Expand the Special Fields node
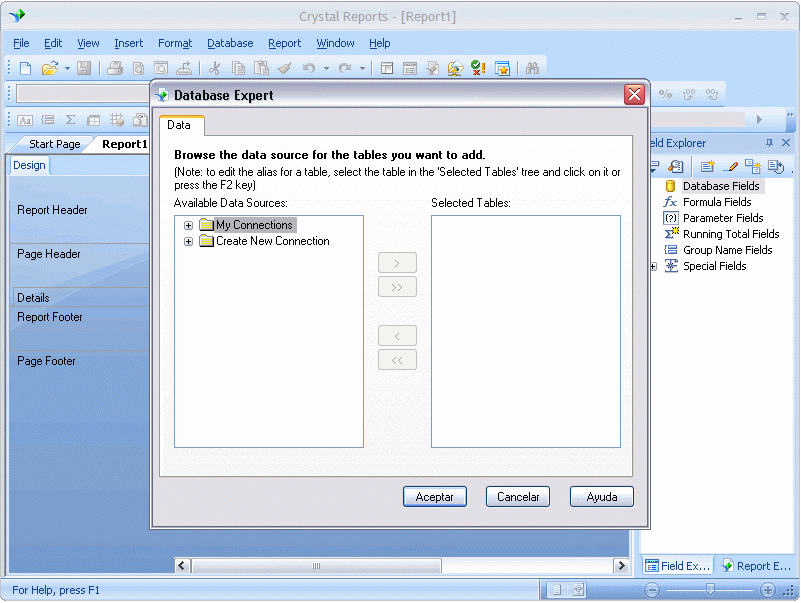This screenshot has width=801, height=603. point(655,266)
